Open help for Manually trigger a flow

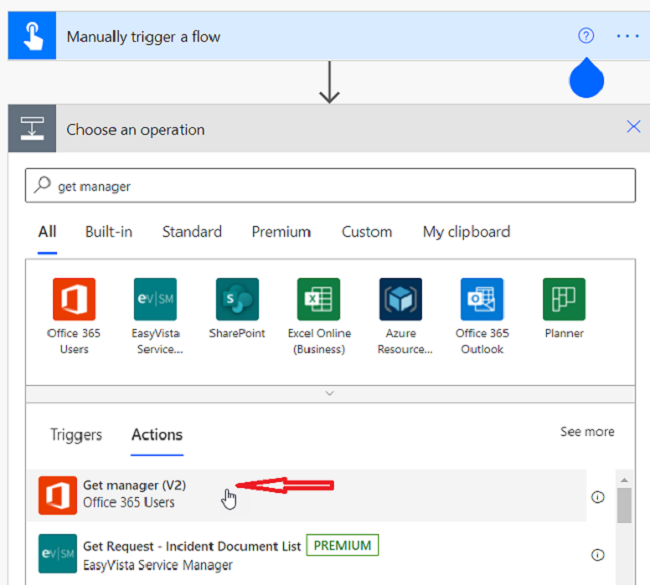[x=586, y=36]
